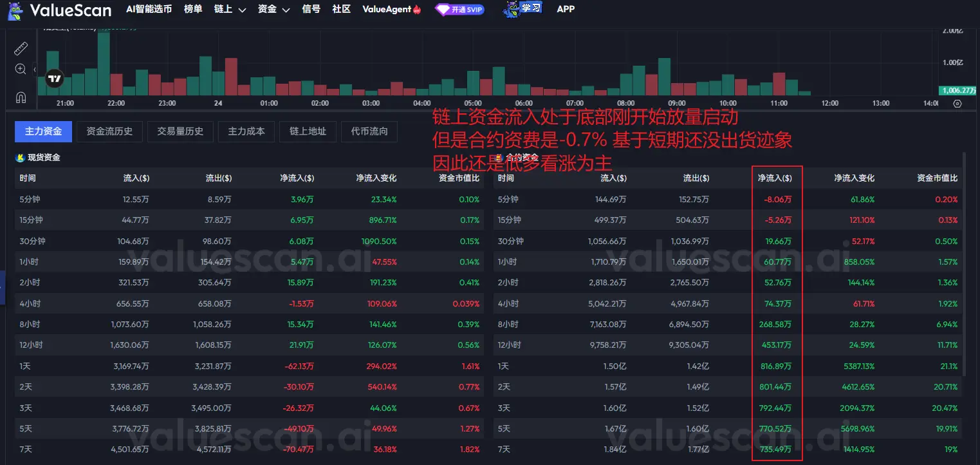Click the 816.89万 one-day net inflow
Image resolution: width=980 pixels, height=465 pixels.
tap(776, 366)
